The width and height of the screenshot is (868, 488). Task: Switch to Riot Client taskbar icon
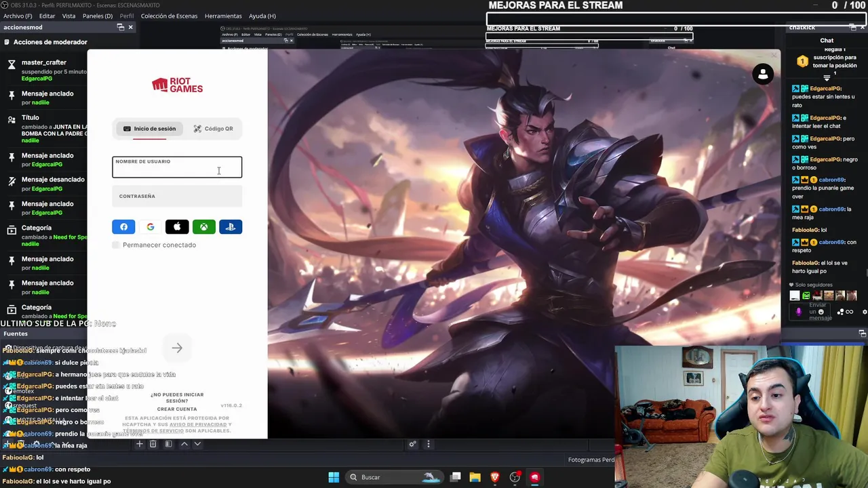(534, 477)
